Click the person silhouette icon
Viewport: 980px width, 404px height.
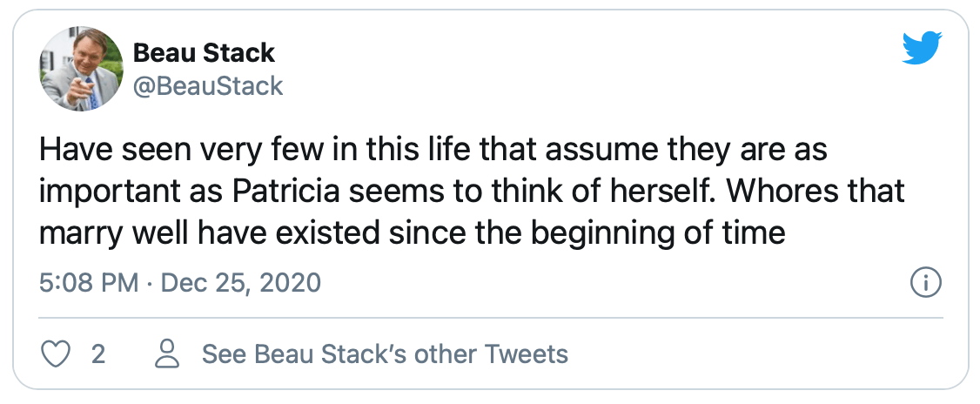[x=167, y=354]
